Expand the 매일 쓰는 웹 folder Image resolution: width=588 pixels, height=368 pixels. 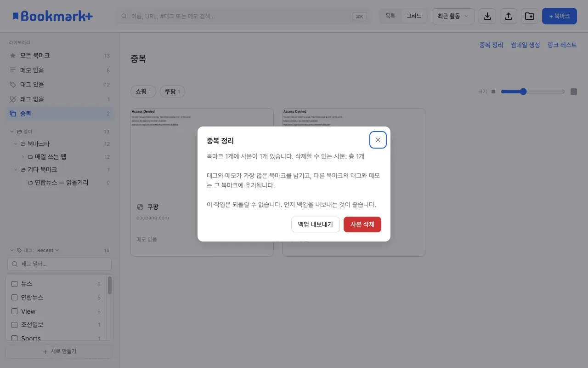[x=23, y=157]
